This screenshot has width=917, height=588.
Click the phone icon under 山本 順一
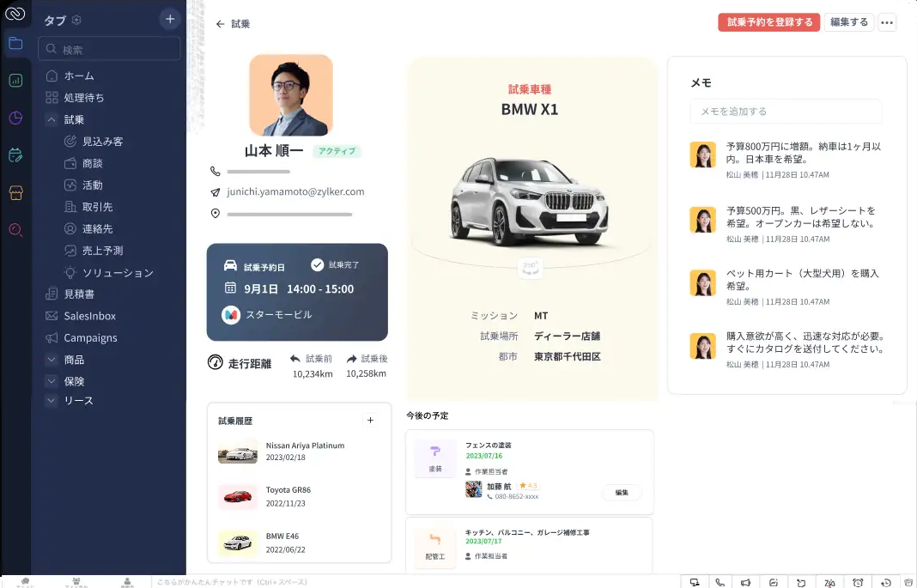pos(216,172)
